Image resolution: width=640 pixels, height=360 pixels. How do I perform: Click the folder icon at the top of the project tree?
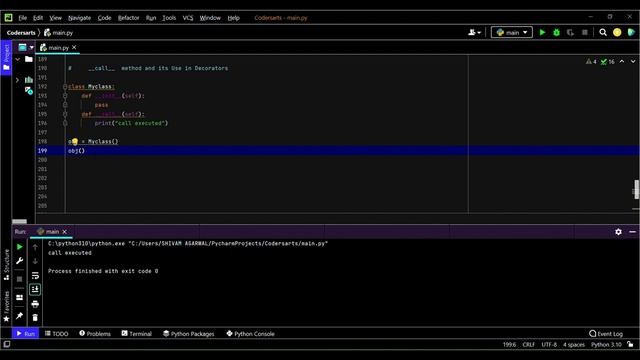click(x=29, y=59)
